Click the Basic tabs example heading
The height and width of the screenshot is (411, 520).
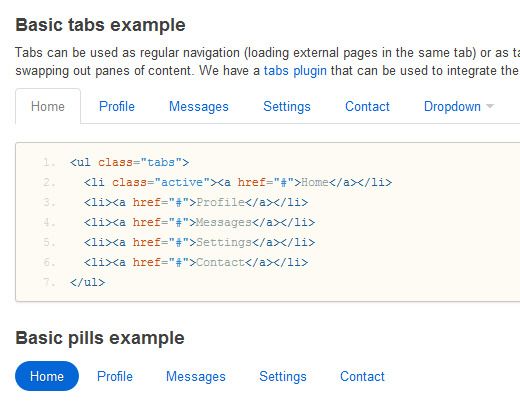point(100,25)
